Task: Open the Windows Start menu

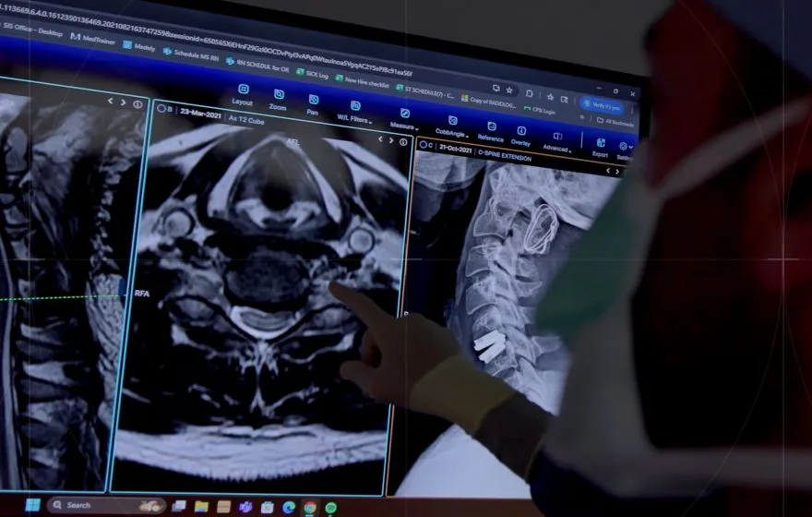Action: tap(32, 504)
